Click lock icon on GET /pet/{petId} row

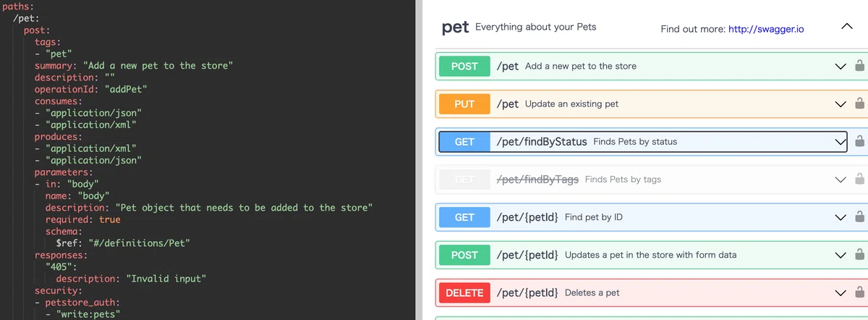[859, 216]
